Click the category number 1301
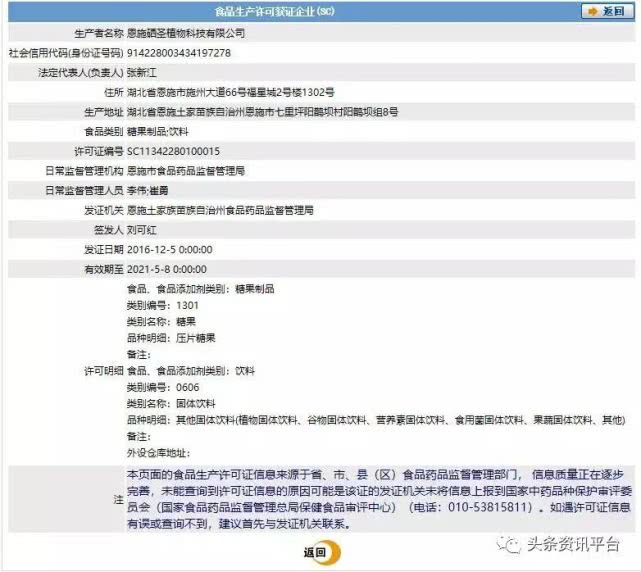The width and height of the screenshot is (641, 572). click(186, 305)
